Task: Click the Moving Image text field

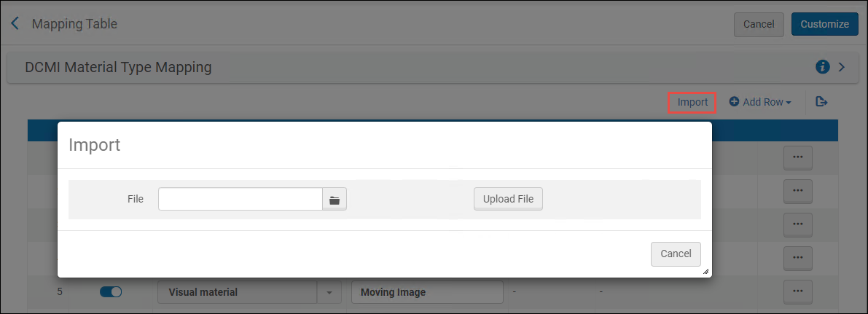Action: [427, 292]
